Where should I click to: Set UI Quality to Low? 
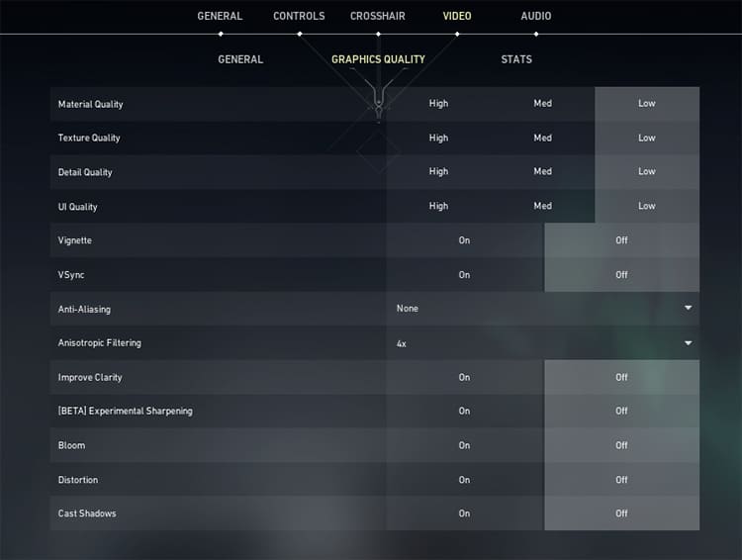tap(647, 206)
